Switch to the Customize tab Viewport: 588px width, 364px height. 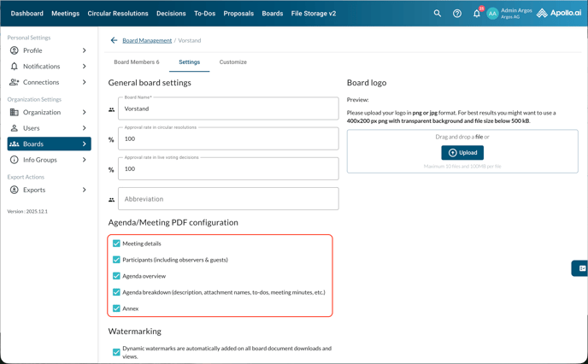click(x=232, y=62)
